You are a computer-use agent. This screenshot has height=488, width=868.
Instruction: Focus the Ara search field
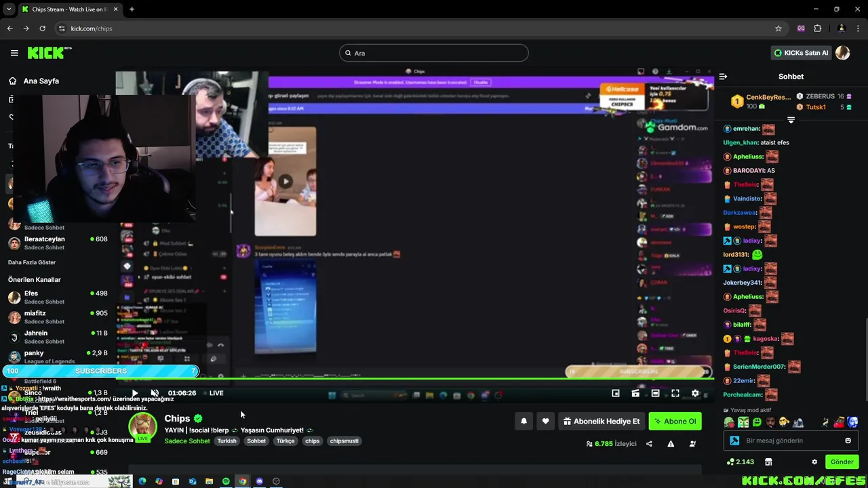coord(434,53)
